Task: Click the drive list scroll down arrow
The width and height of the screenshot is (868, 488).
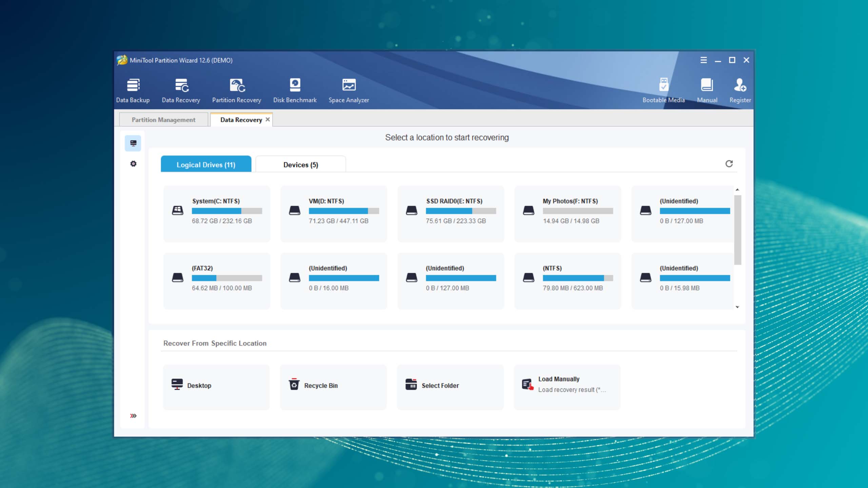Action: click(737, 307)
